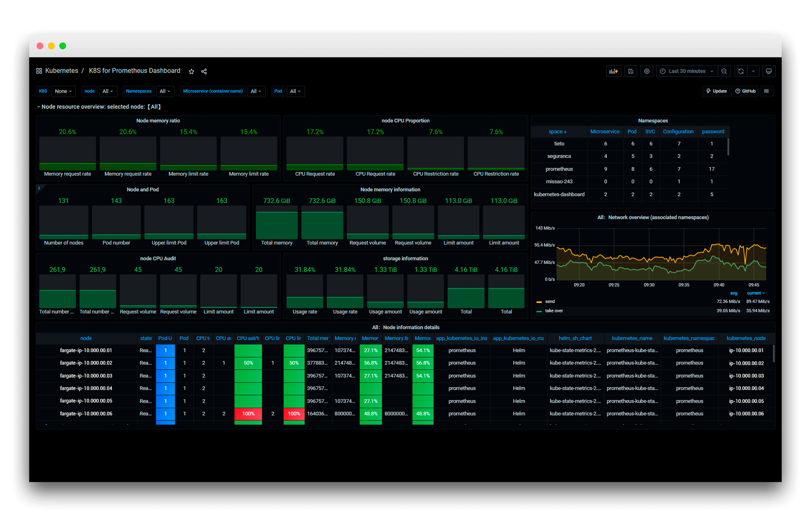Click node fargate-ip-10.000.00.01 cell
This screenshot has width=812, height=518.
86,350
